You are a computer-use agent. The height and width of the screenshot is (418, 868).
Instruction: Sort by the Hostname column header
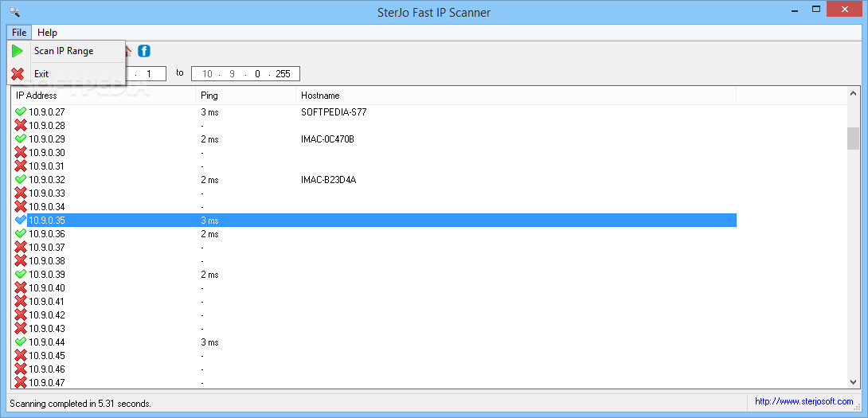click(516, 96)
